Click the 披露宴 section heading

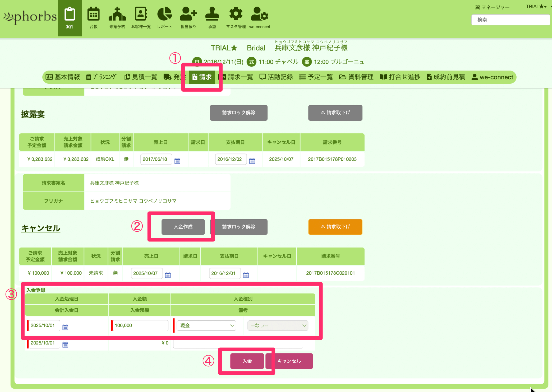(x=33, y=114)
